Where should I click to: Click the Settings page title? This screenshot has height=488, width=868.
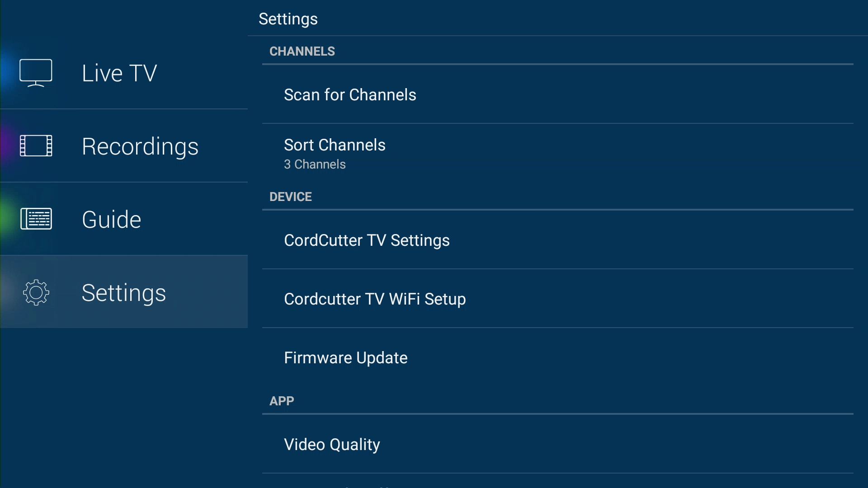[x=288, y=19]
